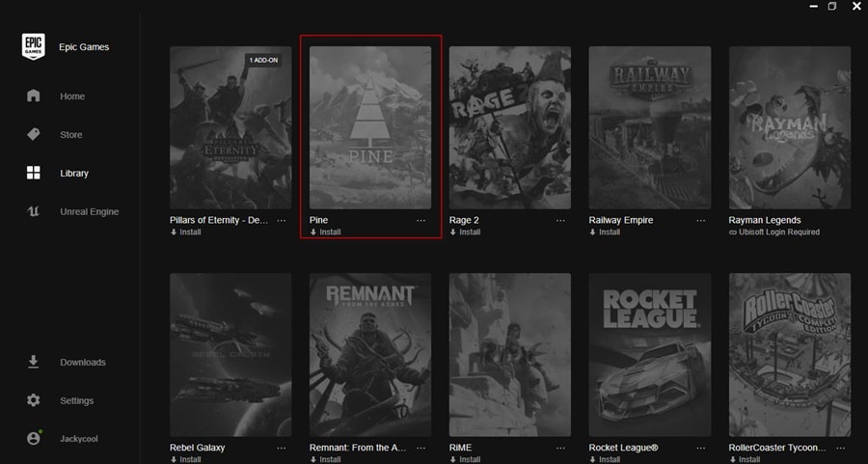The image size is (868, 464).
Task: Open the three-dot menu for Rocket League
Action: [x=701, y=448]
